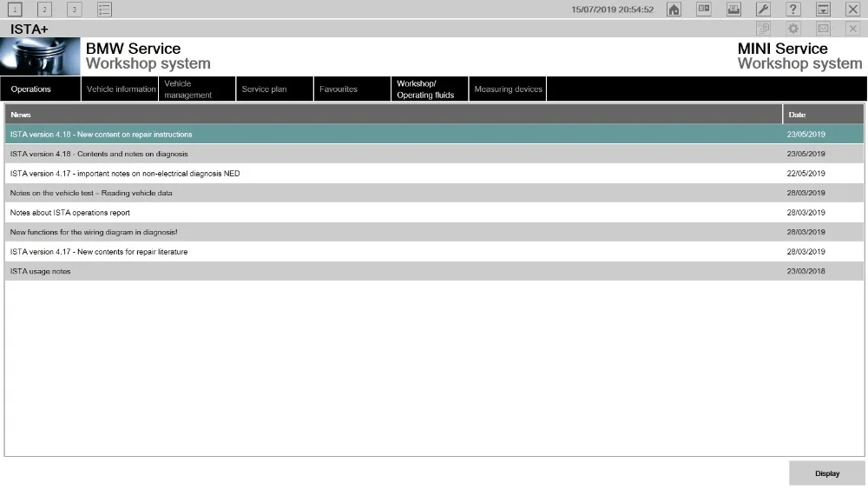Select 'Notes about ISTA operations report' row
The image size is (868, 489).
click(434, 213)
